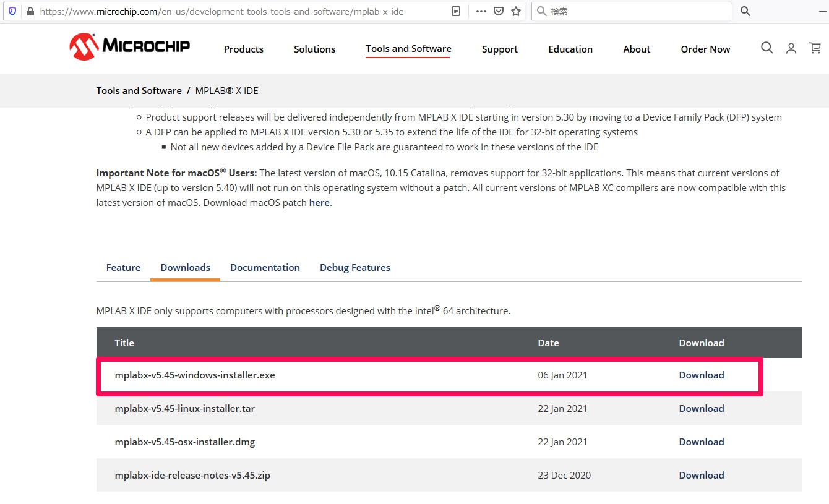
Task: Click the Title column header
Action: pos(124,343)
